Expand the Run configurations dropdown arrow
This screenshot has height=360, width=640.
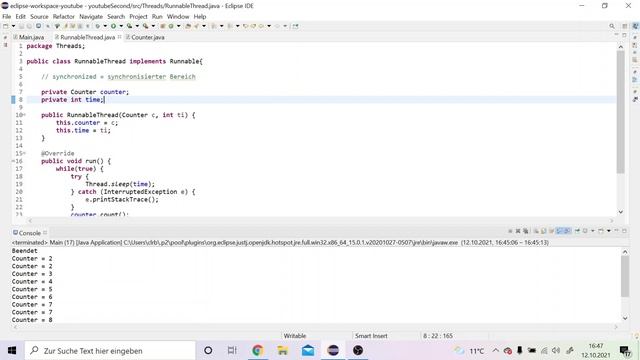(x=121, y=26)
